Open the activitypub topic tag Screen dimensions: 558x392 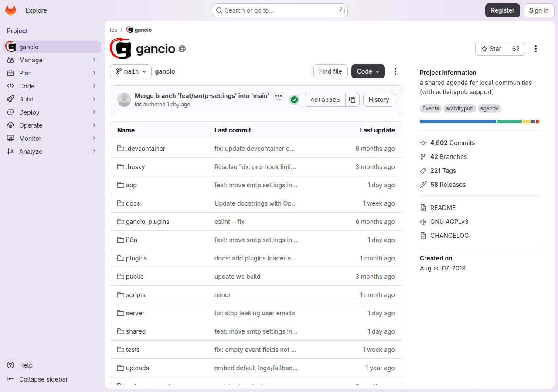(459, 108)
